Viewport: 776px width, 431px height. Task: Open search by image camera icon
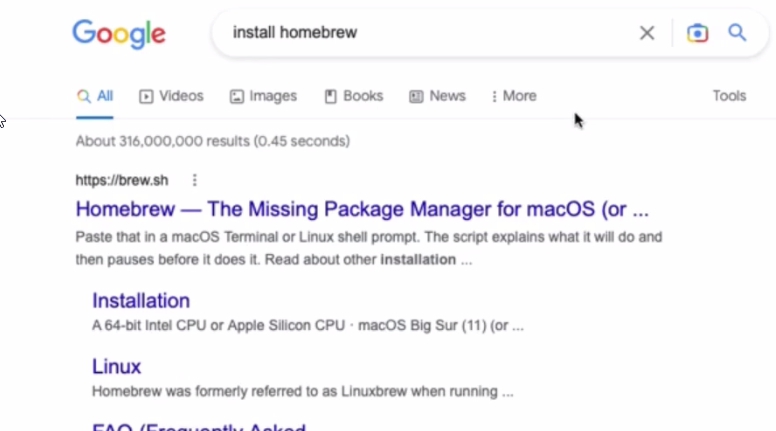click(697, 33)
